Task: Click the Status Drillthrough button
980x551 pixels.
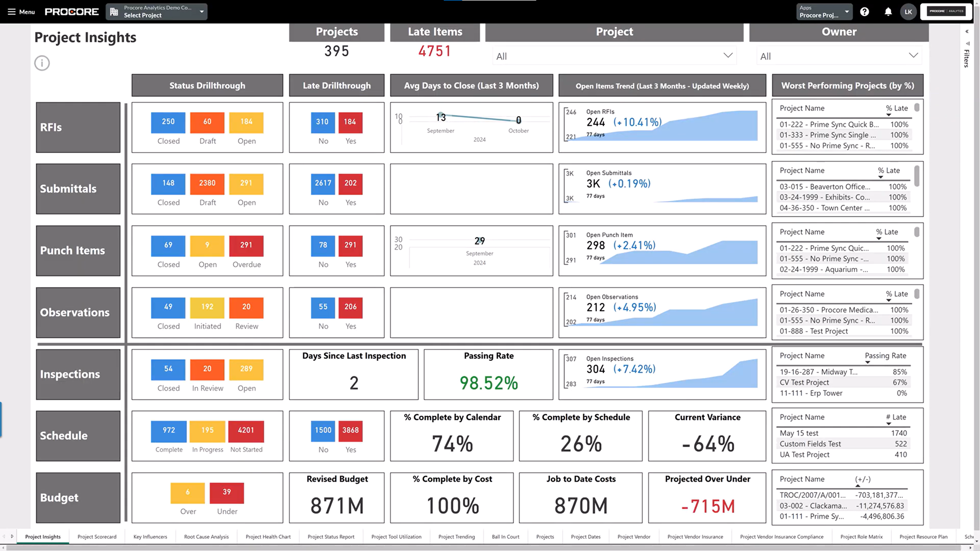Action: [207, 85]
